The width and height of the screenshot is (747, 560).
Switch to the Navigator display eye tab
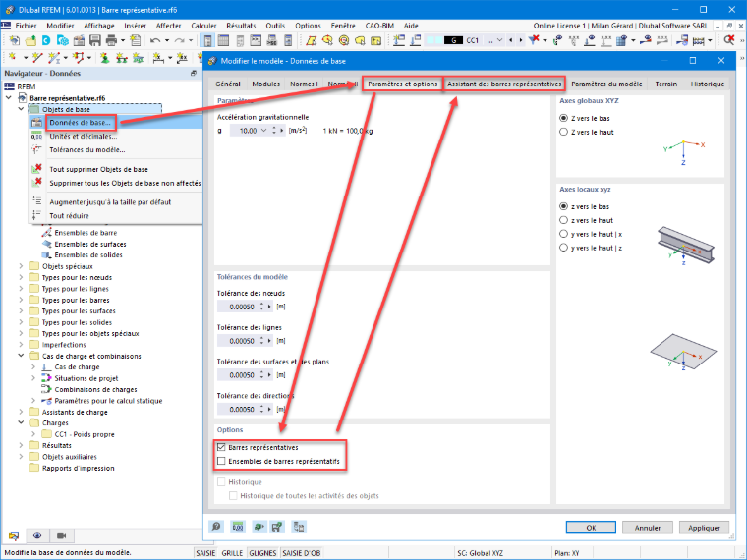click(x=37, y=535)
